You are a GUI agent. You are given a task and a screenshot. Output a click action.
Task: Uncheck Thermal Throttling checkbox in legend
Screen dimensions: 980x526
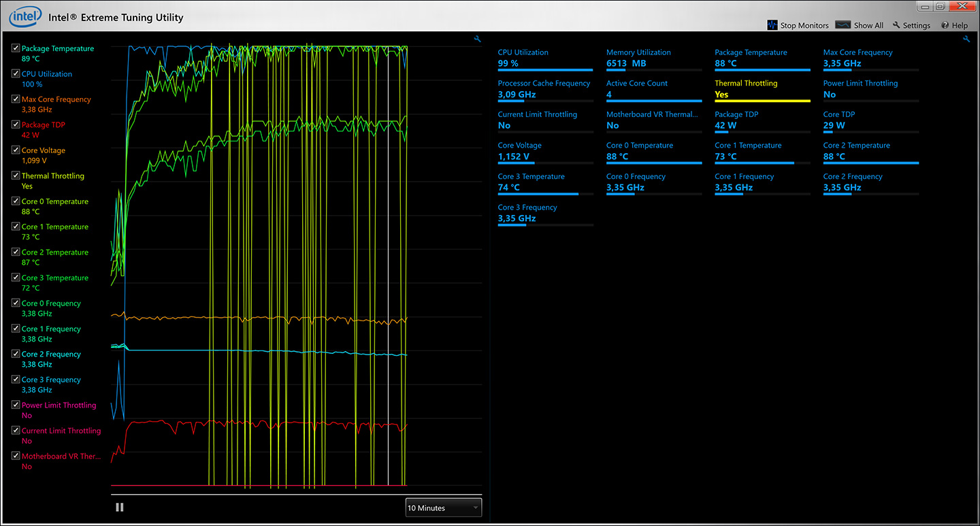(16, 176)
